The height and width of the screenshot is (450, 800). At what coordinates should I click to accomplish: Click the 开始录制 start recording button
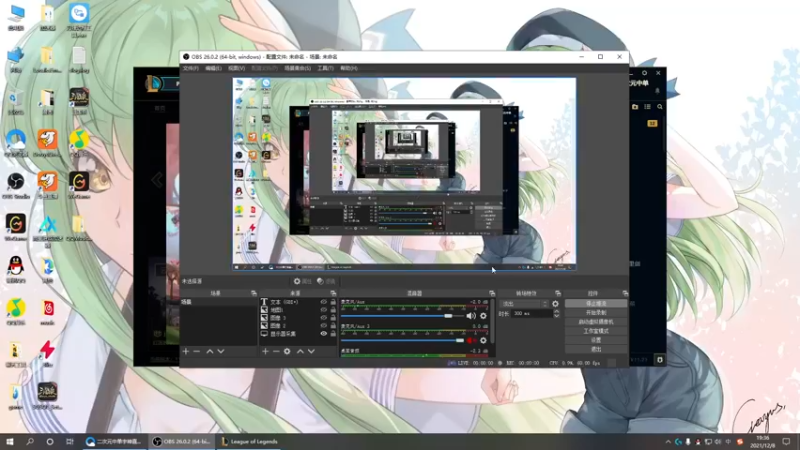(596, 313)
